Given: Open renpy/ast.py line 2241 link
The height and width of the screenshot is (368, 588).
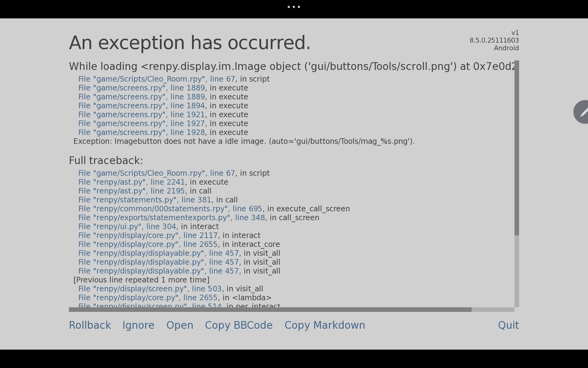Looking at the screenshot, I should coord(132,182).
